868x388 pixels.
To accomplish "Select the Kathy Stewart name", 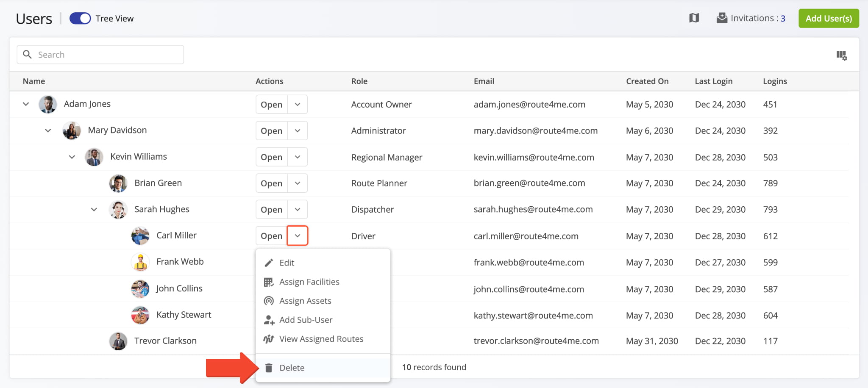I will (184, 314).
